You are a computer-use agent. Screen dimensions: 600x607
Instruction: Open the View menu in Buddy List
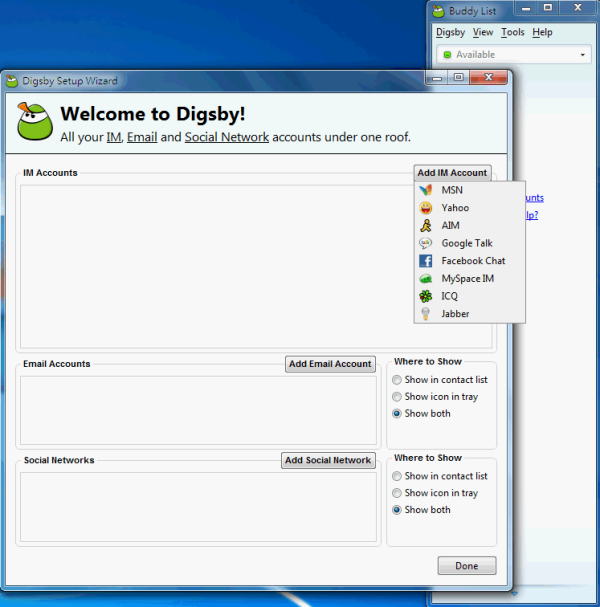(x=483, y=32)
